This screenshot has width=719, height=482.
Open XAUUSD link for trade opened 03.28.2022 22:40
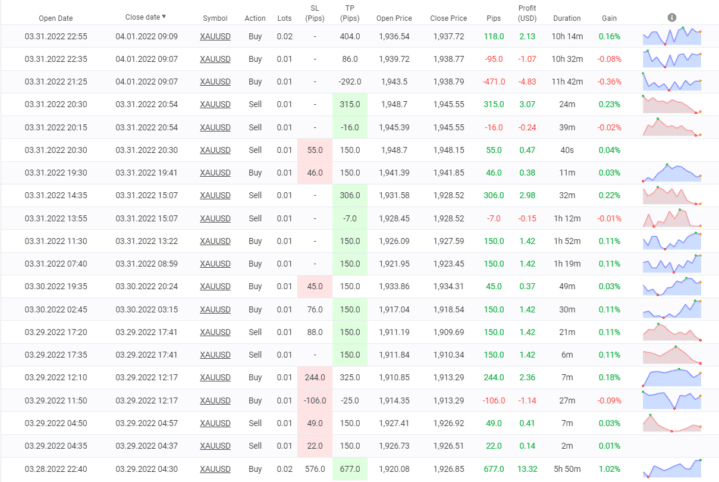click(213, 469)
